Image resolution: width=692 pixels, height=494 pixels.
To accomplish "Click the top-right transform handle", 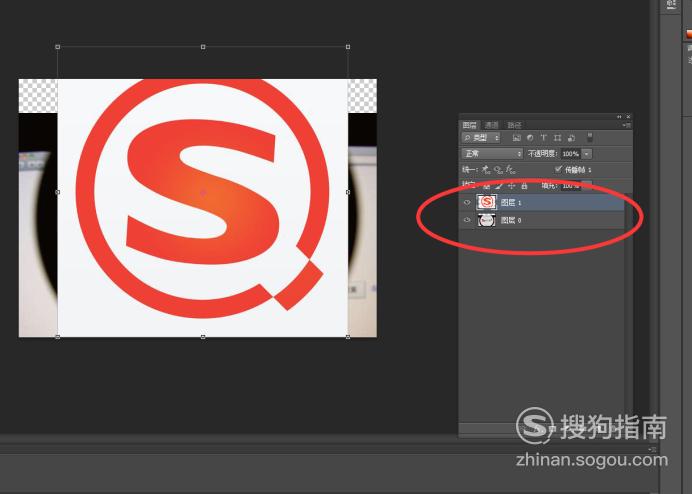I will 348,46.
